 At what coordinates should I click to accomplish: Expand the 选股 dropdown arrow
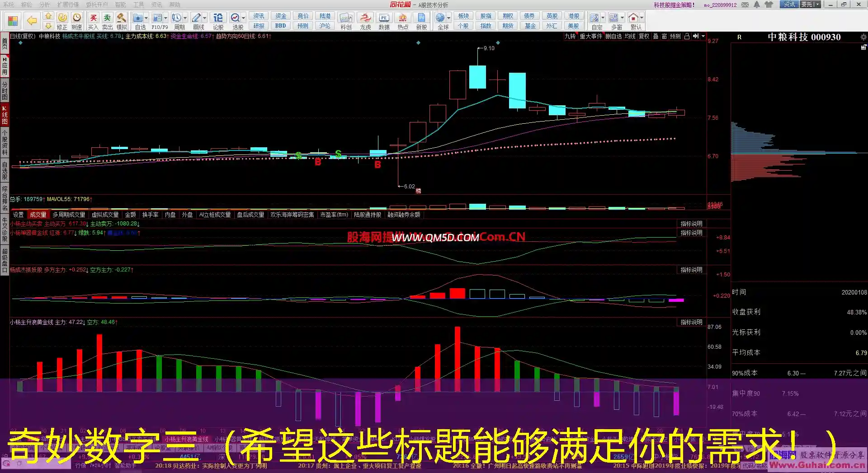point(243,18)
